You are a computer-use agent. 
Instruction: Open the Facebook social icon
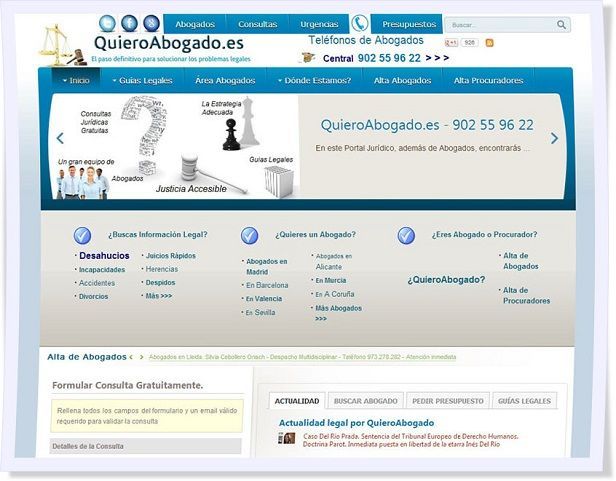click(x=129, y=24)
